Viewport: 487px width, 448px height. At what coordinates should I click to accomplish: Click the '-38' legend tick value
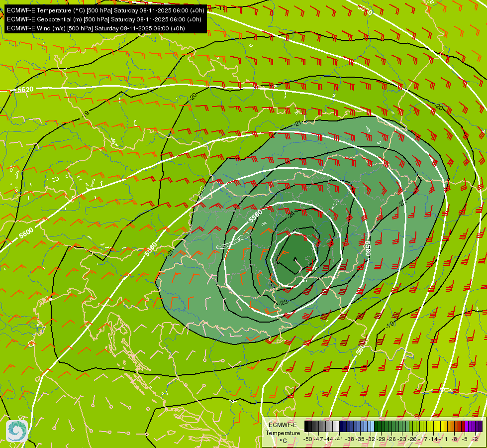[x=349, y=439]
